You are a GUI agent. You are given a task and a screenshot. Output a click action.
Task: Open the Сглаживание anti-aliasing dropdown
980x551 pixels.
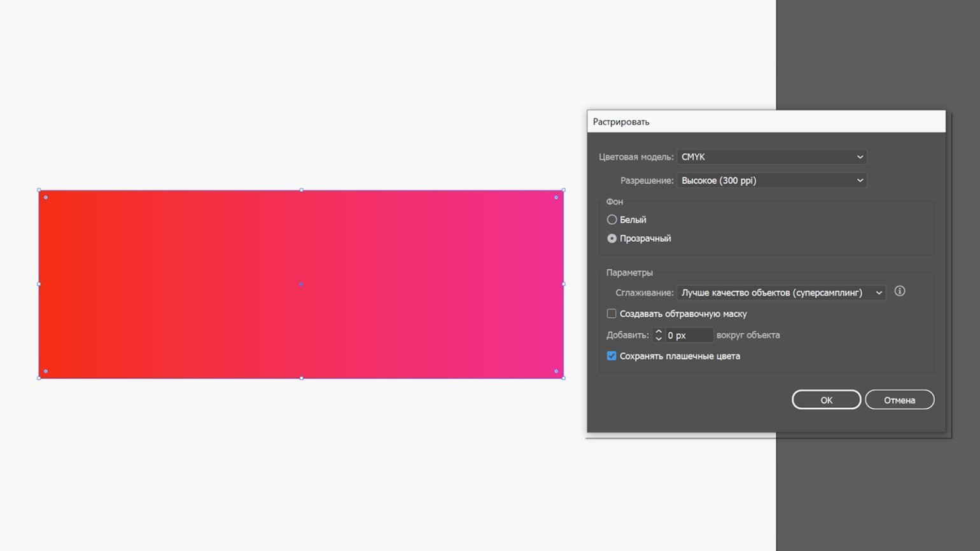[781, 293]
